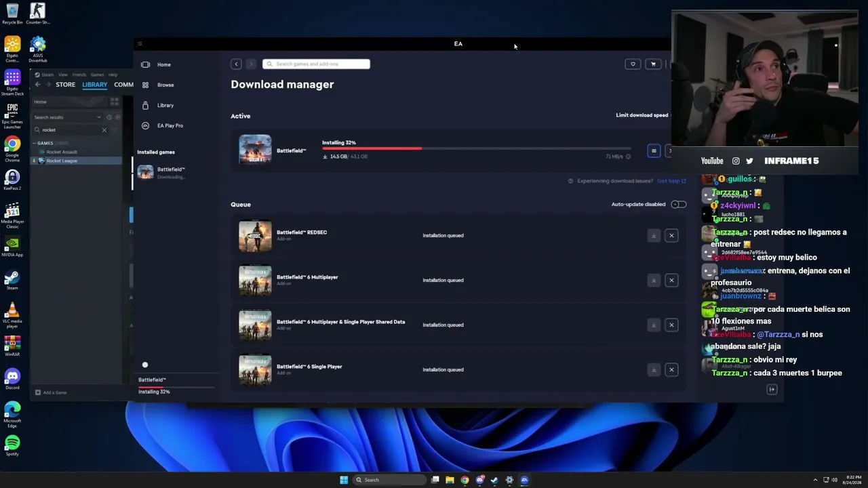Switch to Steam LIBRARY tab
This screenshot has height=488, width=868.
(94, 85)
